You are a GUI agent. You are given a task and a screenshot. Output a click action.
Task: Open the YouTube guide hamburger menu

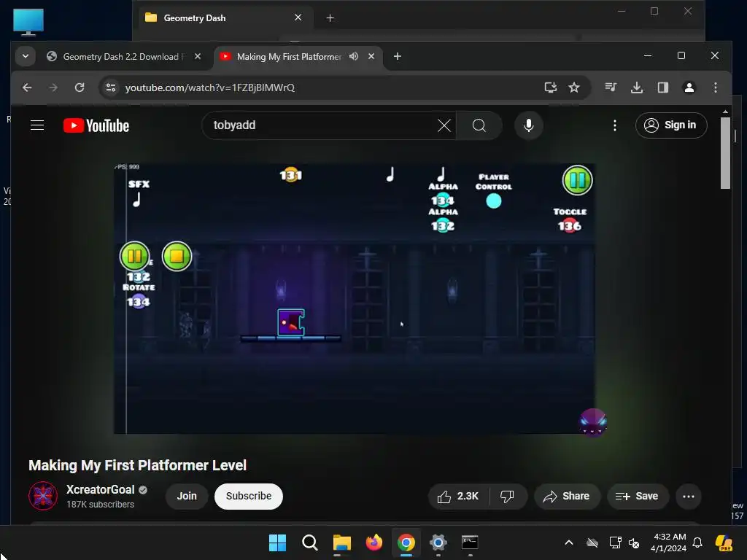pyautogui.click(x=37, y=125)
